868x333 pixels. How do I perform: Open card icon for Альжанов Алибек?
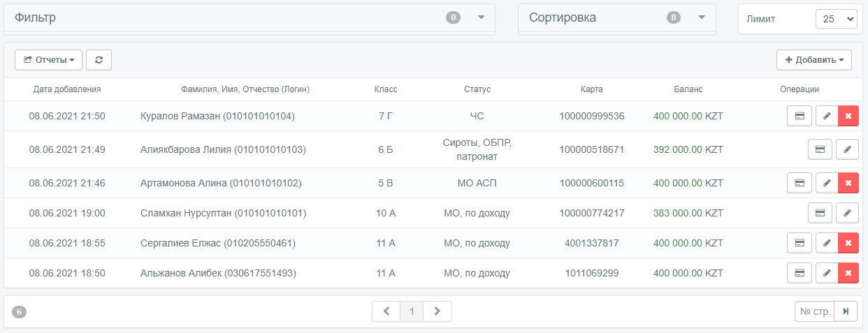click(x=800, y=273)
